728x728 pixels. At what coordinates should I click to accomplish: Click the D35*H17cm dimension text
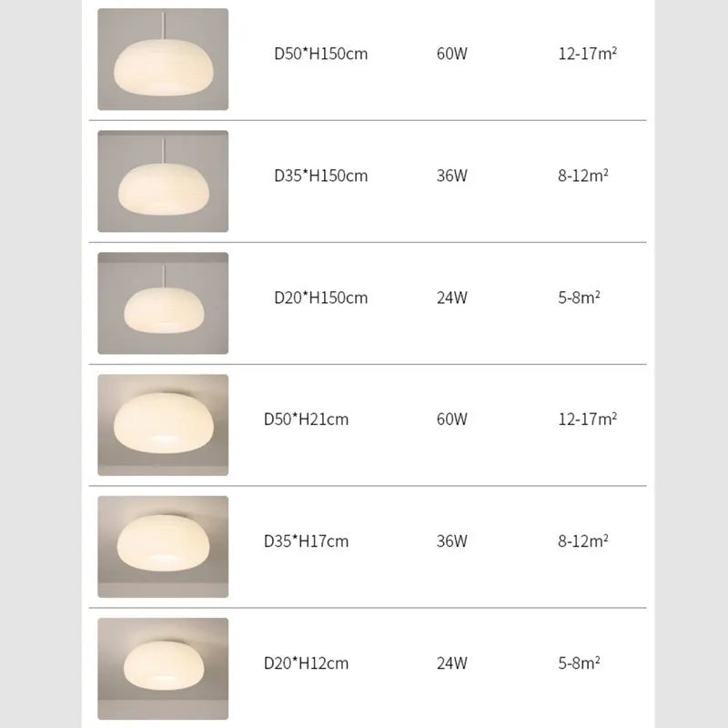coord(306,541)
